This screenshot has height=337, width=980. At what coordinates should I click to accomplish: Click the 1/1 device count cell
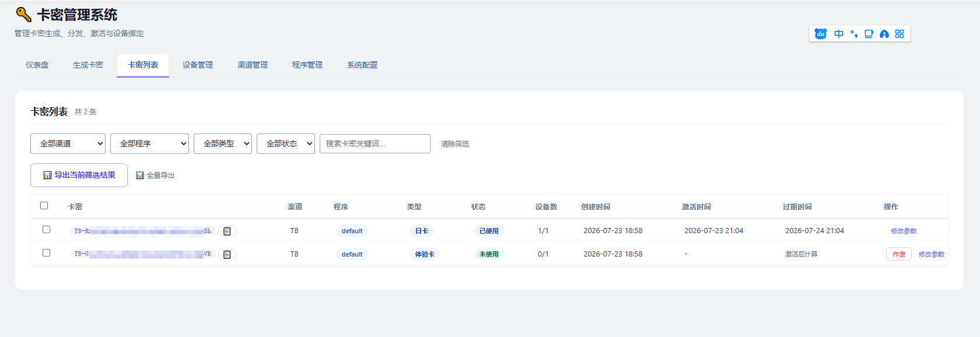(x=543, y=231)
